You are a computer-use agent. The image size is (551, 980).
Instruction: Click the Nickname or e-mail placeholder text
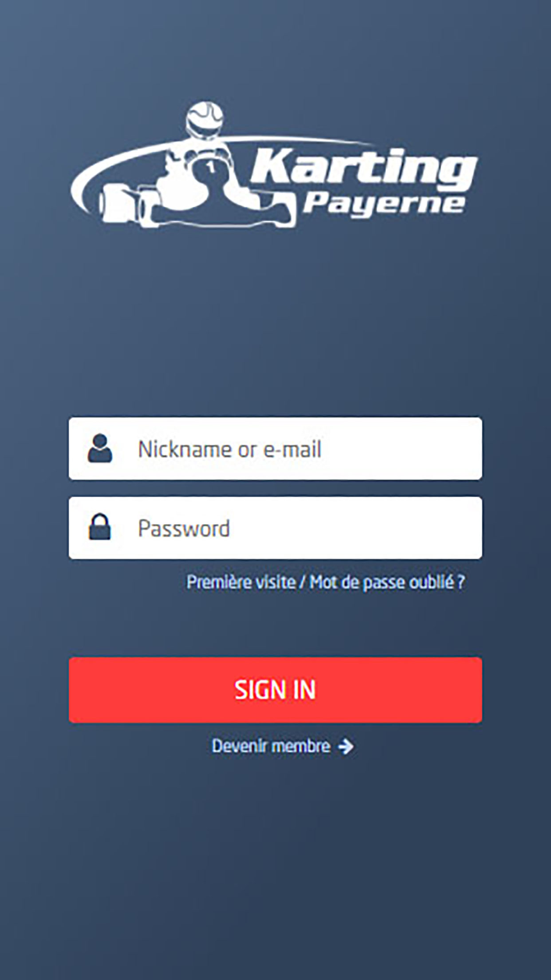[229, 449]
